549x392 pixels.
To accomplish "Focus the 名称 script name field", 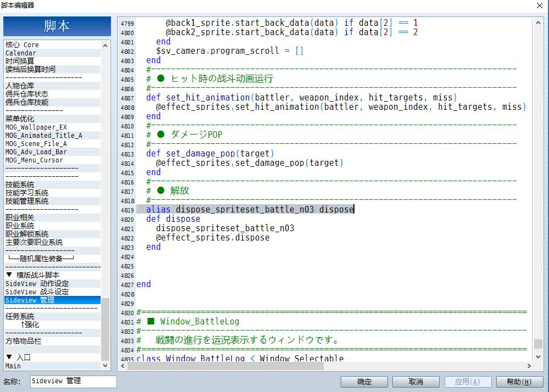I will 74,381.
